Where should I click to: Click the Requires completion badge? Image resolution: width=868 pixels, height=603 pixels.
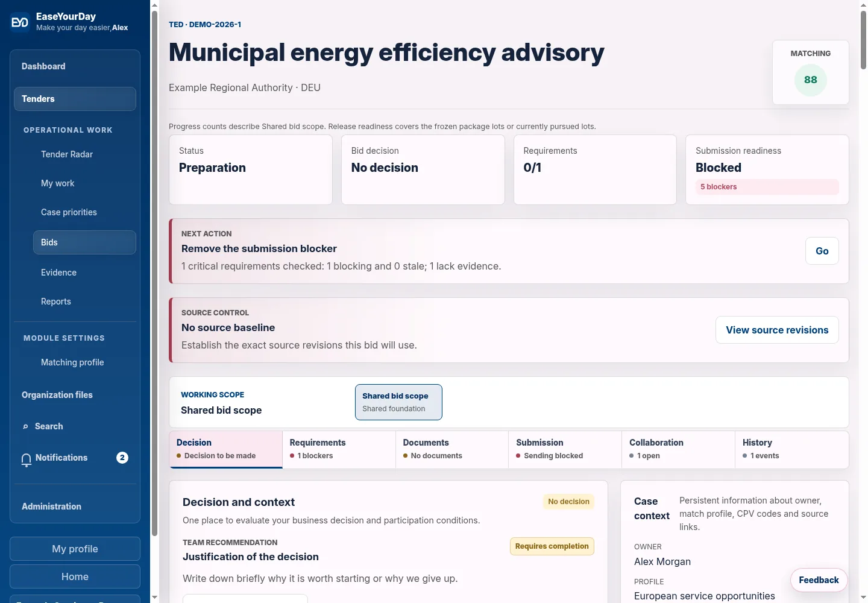pos(552,546)
